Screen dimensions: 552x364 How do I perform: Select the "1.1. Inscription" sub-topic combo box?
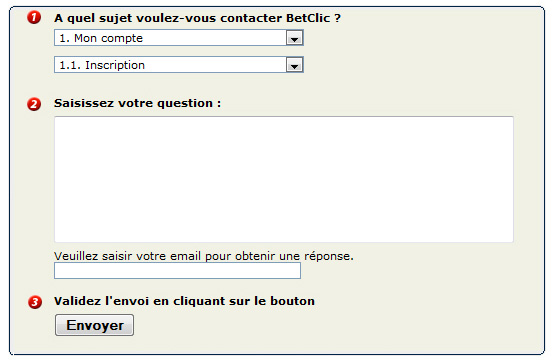179,65
